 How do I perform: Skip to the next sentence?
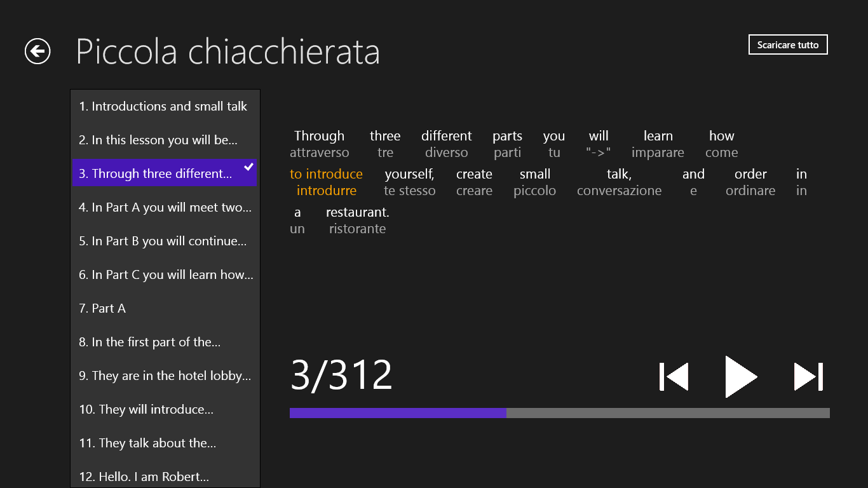point(808,377)
